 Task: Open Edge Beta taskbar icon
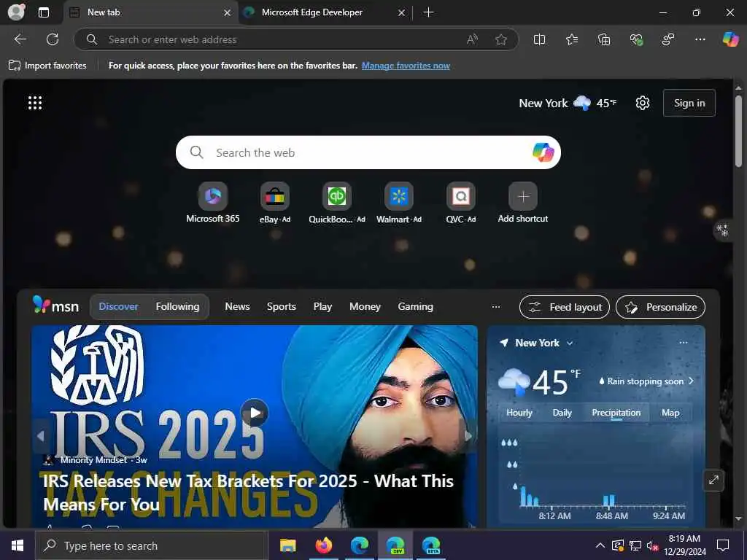431,545
